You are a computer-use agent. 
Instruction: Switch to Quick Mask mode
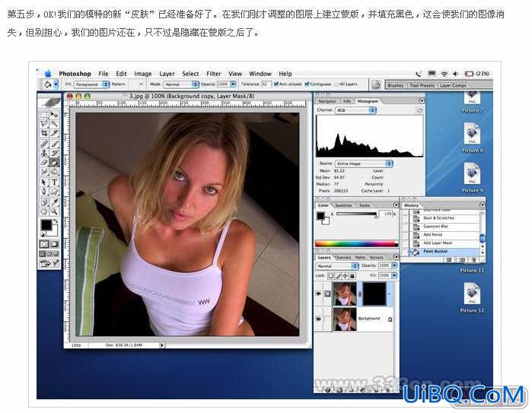pyautogui.click(x=54, y=244)
